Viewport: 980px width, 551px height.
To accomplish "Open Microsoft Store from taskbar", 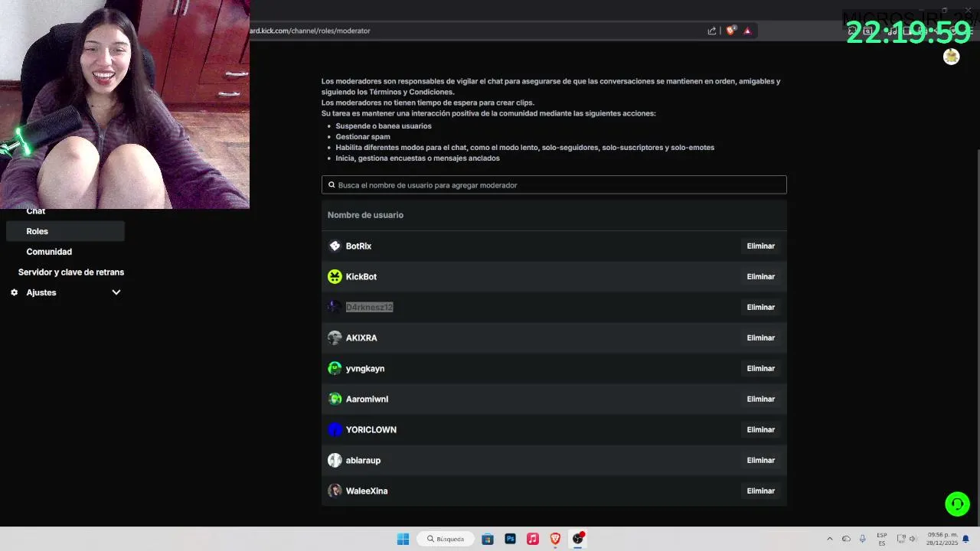I will click(x=488, y=539).
